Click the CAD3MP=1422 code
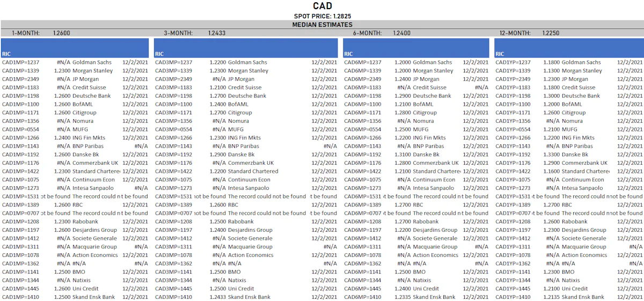The width and height of the screenshot is (644, 301). click(174, 171)
